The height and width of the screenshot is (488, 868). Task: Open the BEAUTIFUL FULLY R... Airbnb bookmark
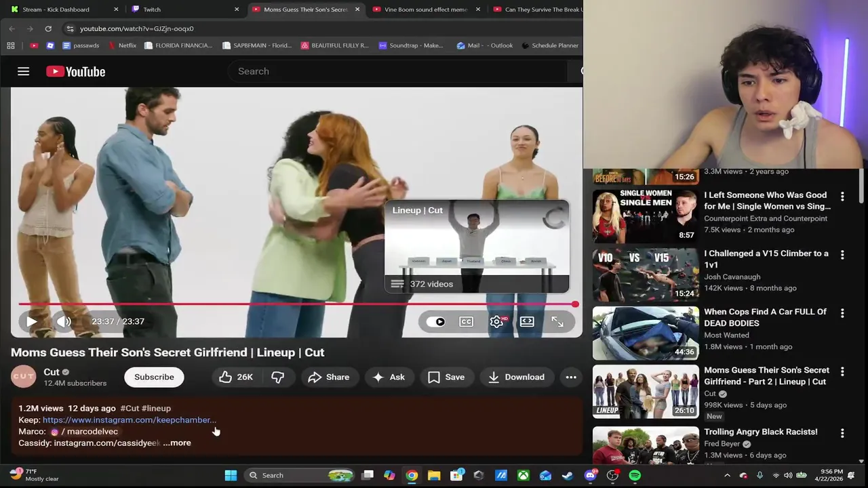[x=334, y=45]
